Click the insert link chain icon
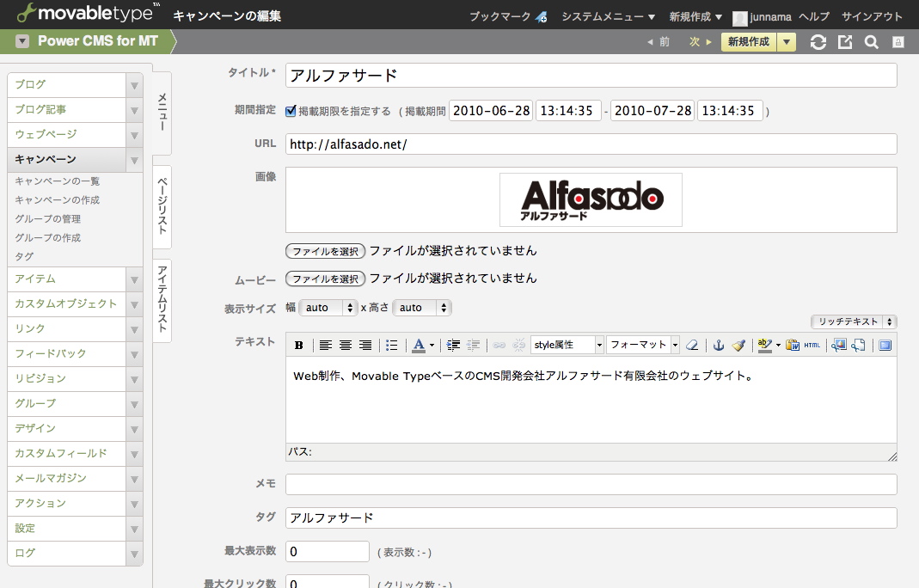Screen dimensions: 919x588 (x=499, y=346)
